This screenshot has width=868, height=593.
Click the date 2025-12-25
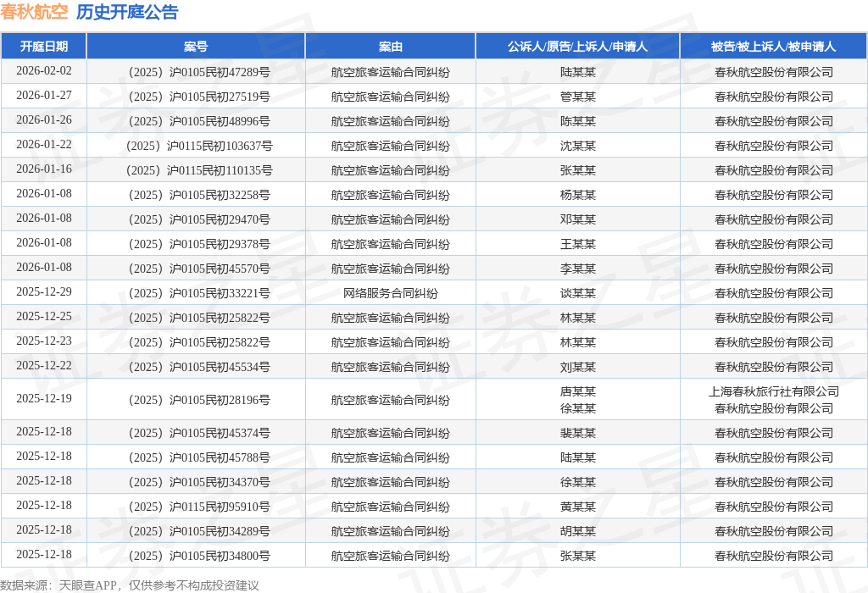pos(44,317)
